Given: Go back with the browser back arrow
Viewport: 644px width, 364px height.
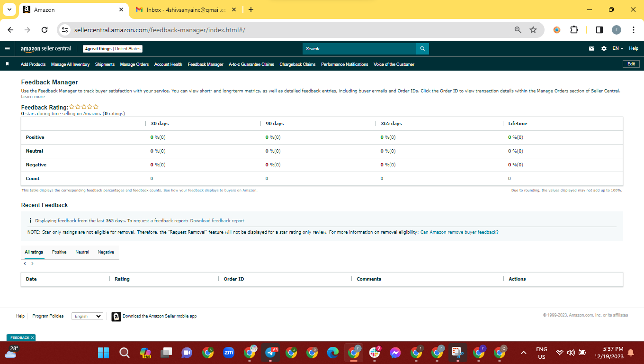Looking at the screenshot, I should (x=10, y=30).
